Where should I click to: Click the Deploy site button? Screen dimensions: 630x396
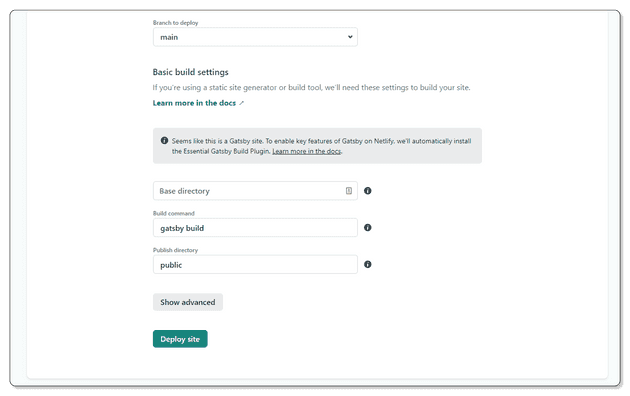click(x=180, y=339)
